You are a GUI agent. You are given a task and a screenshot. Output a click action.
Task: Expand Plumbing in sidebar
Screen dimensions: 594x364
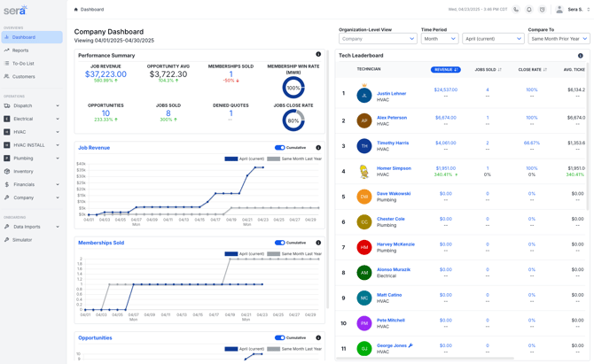tap(32, 159)
